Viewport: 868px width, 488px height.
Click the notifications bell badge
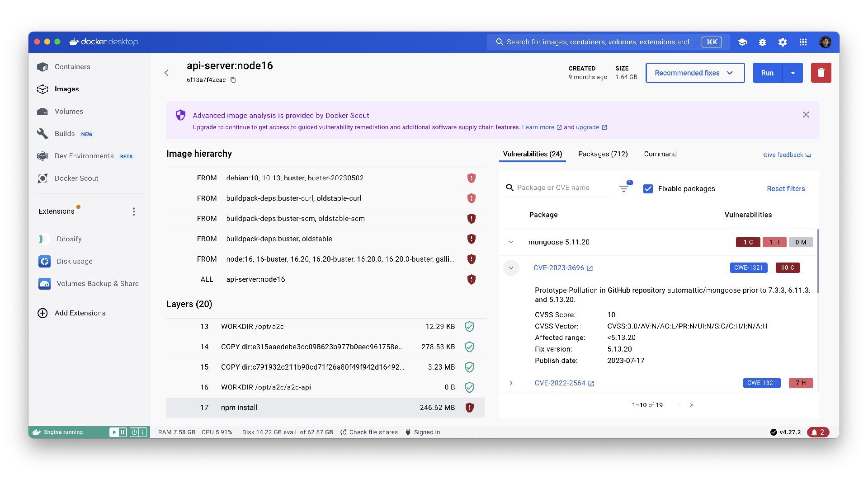click(818, 432)
